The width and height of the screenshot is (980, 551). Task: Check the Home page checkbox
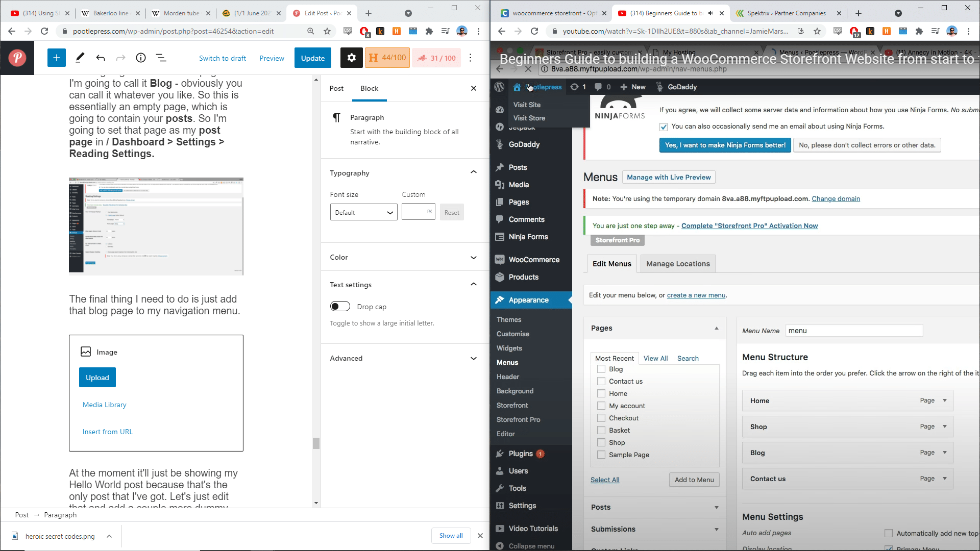click(601, 393)
